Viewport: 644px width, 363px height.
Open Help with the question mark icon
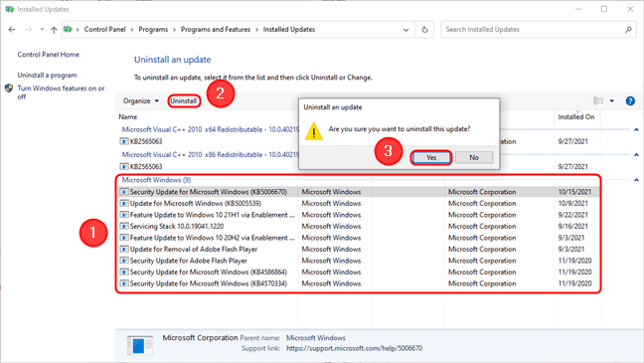click(630, 100)
